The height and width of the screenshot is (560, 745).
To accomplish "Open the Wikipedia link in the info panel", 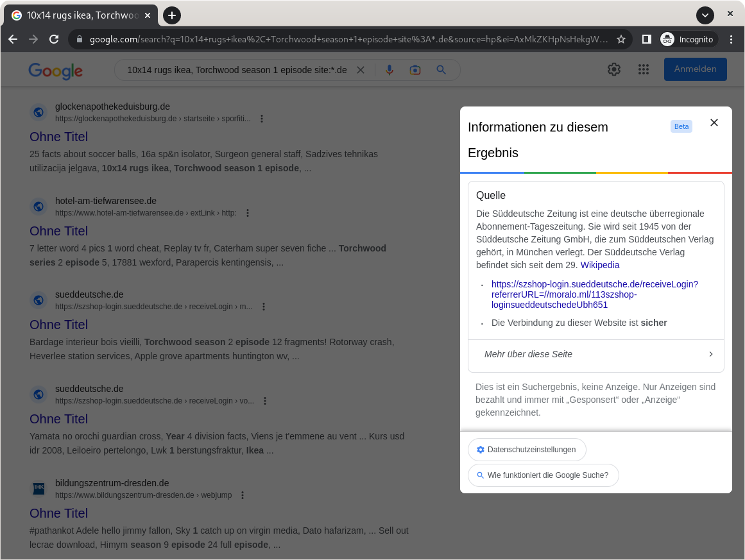I will point(600,265).
